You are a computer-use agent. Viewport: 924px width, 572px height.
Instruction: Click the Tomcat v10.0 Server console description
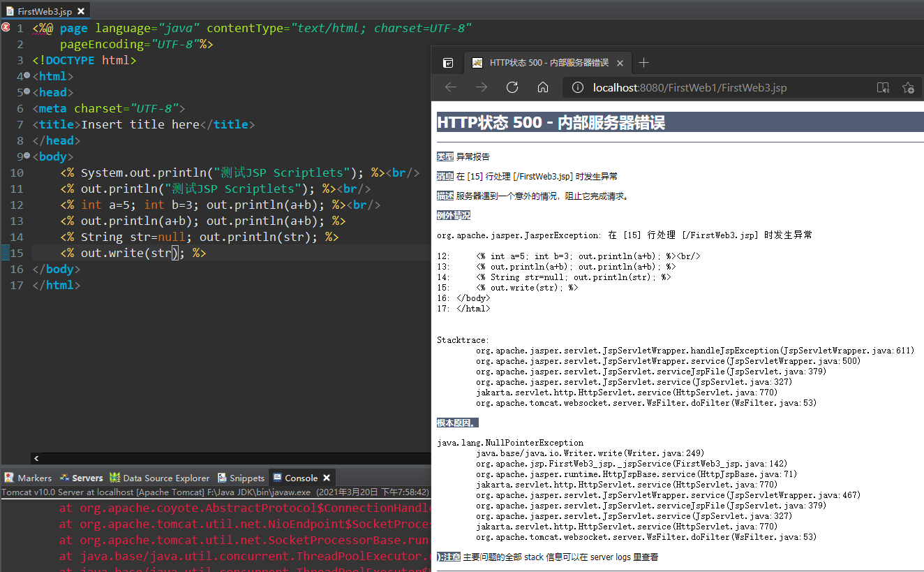click(216, 492)
